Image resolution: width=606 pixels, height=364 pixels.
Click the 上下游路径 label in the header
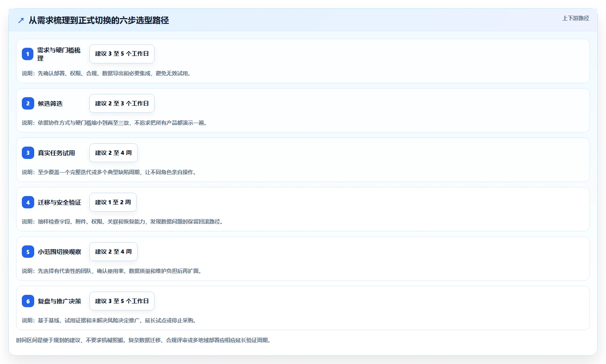pyautogui.click(x=576, y=18)
